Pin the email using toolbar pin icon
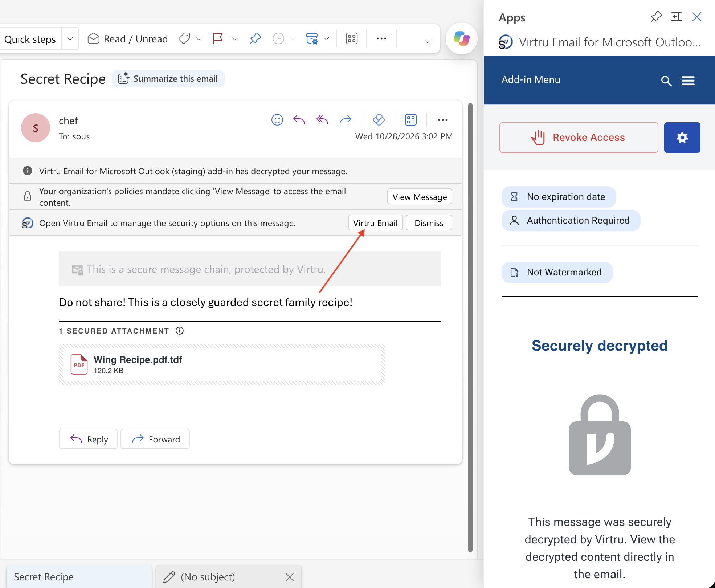 click(256, 38)
